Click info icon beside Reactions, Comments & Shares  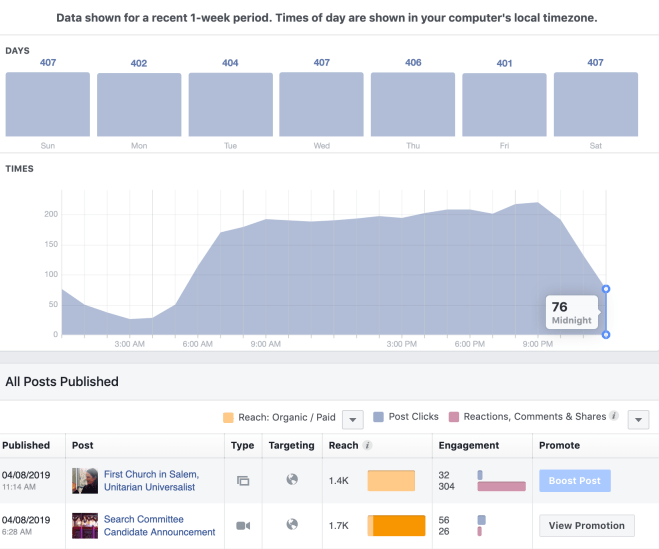614,416
